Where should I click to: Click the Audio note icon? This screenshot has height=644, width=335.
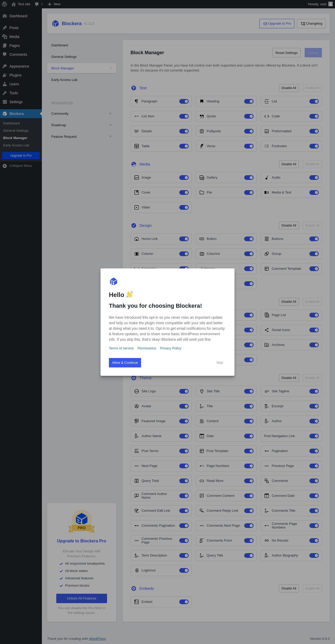coord(267,178)
